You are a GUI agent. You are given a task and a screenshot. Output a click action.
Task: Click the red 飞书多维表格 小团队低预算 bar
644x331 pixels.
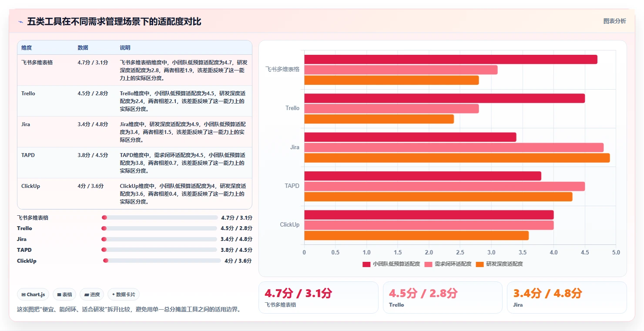[x=450, y=60]
